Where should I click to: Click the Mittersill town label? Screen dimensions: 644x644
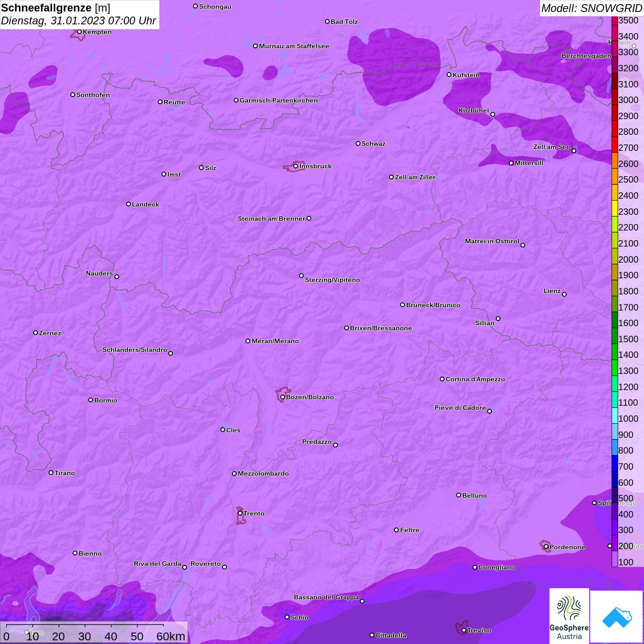529,163
